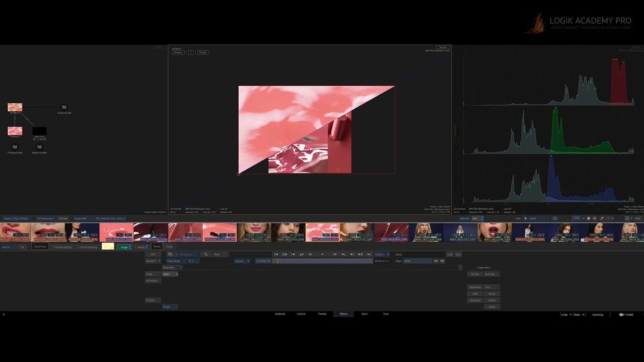
Task: Toggle the FX button beside Source
Action: 23,247
